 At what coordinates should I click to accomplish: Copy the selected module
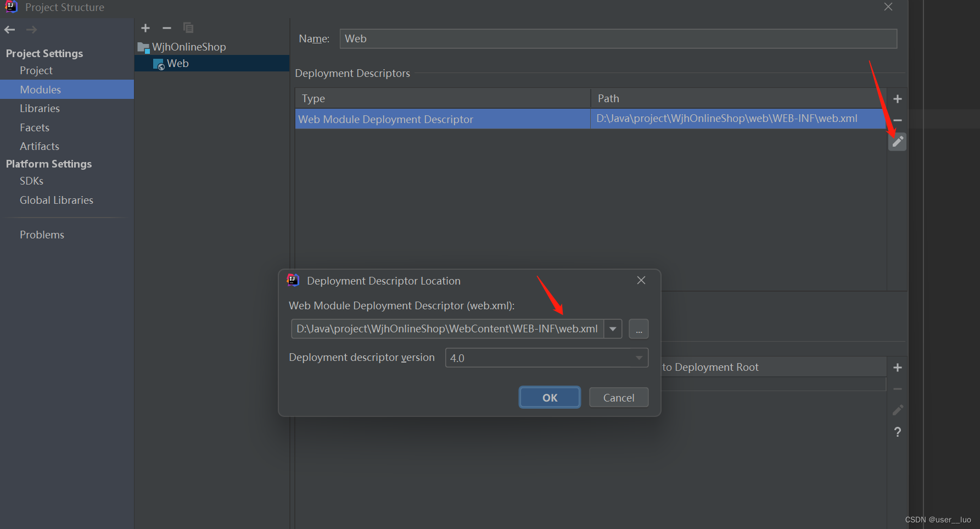pos(188,28)
